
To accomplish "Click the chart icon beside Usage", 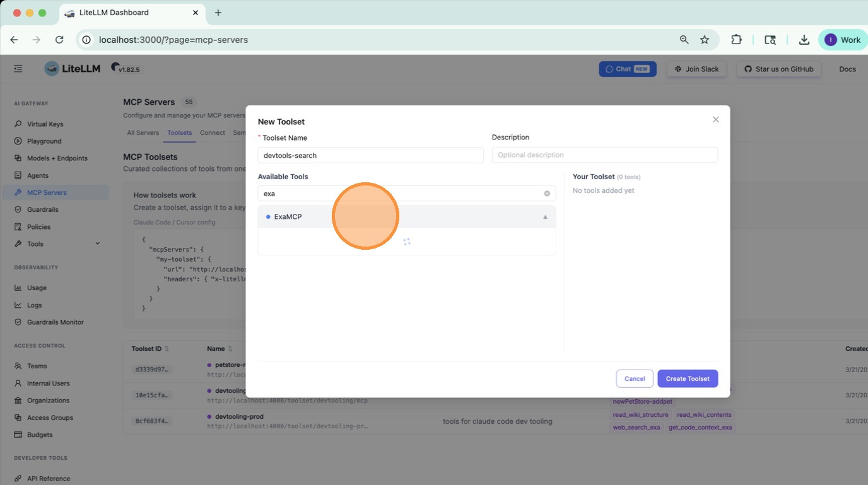I will (18, 288).
